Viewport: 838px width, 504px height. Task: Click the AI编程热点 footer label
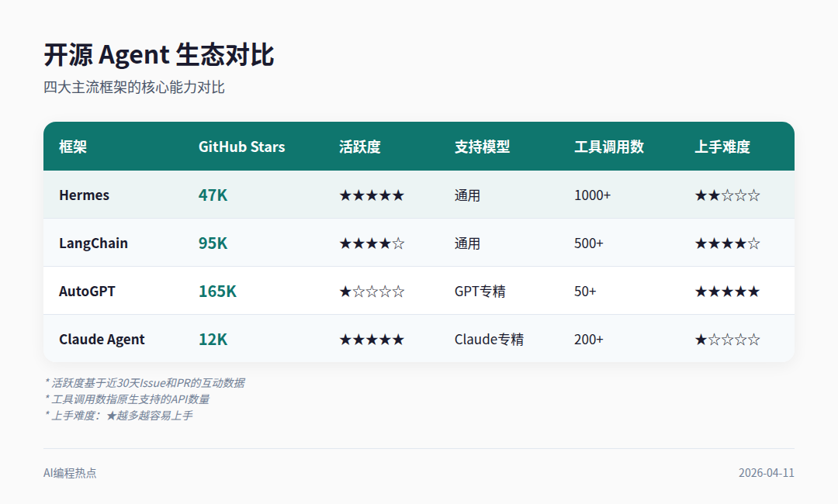[x=70, y=473]
